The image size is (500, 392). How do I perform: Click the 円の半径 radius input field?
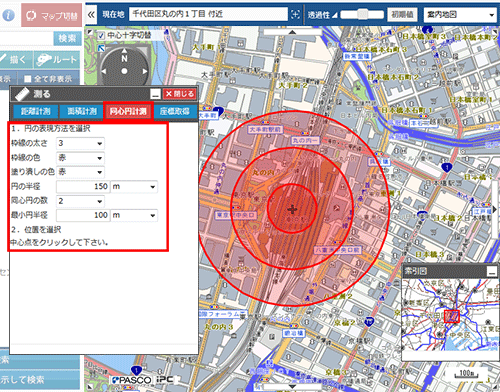pos(83,187)
